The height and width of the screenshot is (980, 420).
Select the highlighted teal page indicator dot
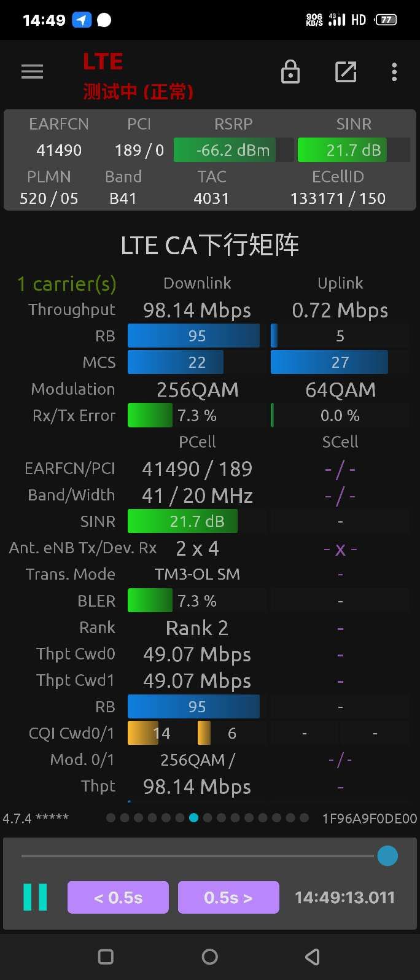point(193,817)
